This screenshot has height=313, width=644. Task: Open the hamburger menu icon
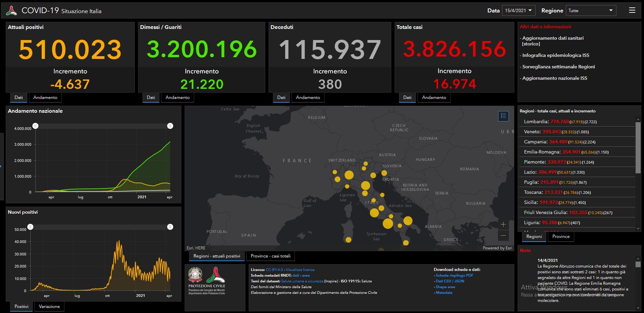[x=632, y=10]
